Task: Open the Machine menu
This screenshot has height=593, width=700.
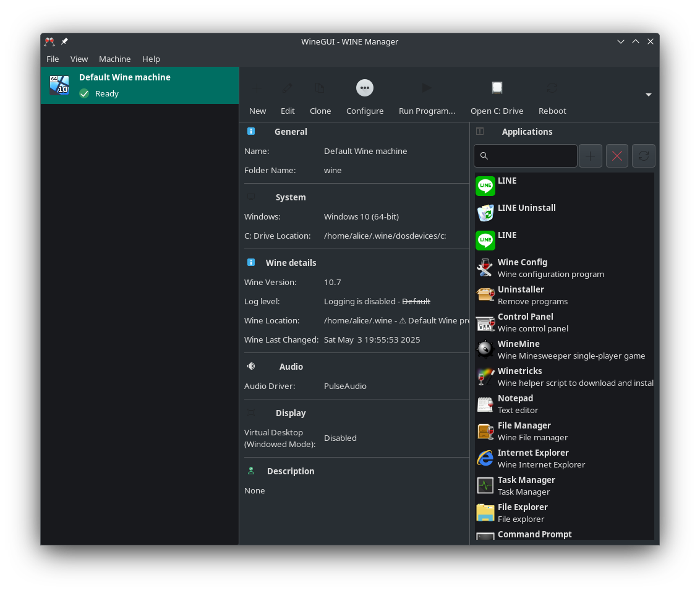Action: tap(114, 59)
